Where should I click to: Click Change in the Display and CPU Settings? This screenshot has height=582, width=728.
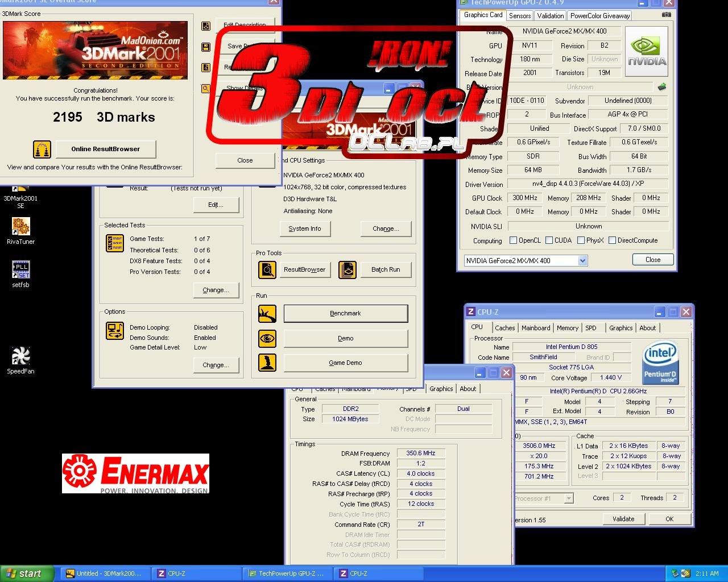(386, 228)
